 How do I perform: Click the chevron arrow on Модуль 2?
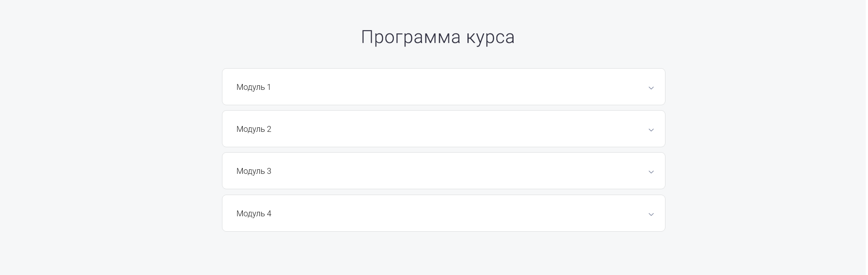point(651,130)
